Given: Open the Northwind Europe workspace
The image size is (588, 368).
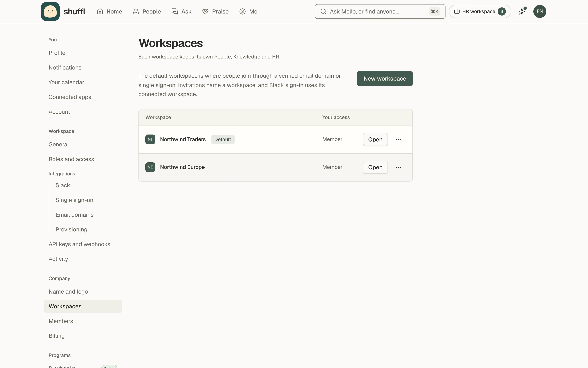Looking at the screenshot, I should (x=375, y=167).
